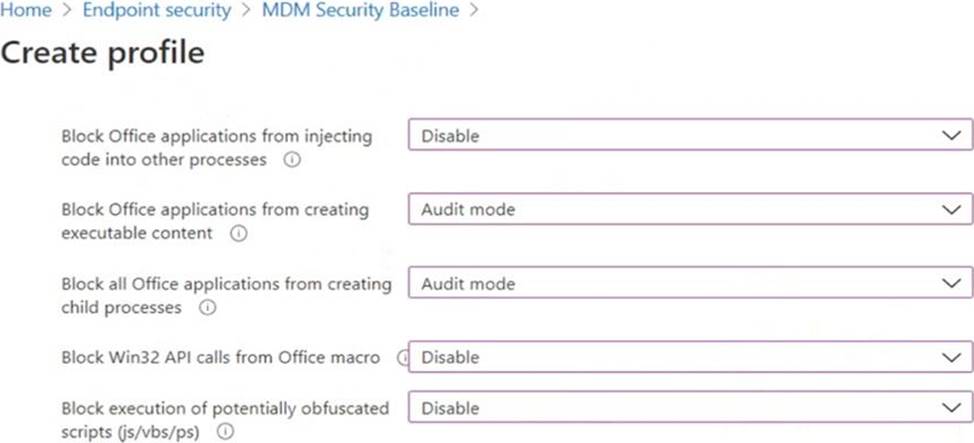The image size is (974, 443).
Task: Navigate to Endpoint security breadcrumb
Action: 156,11
